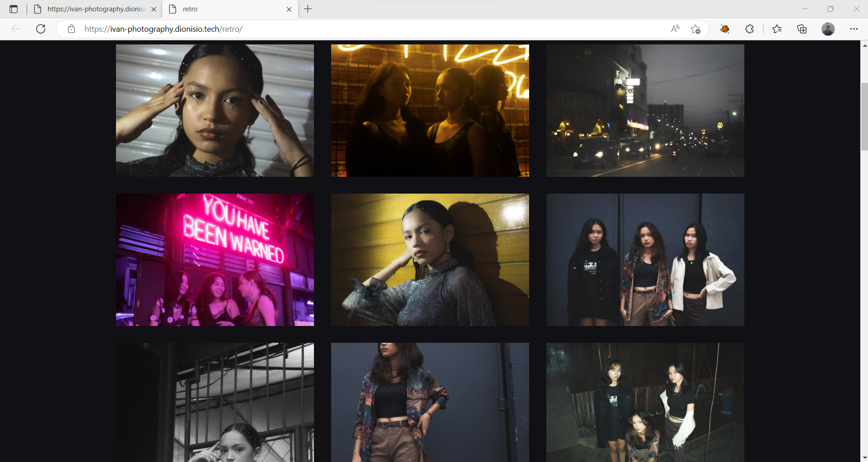View site information lock icon
Viewport: 868px width, 462px height.
(71, 29)
